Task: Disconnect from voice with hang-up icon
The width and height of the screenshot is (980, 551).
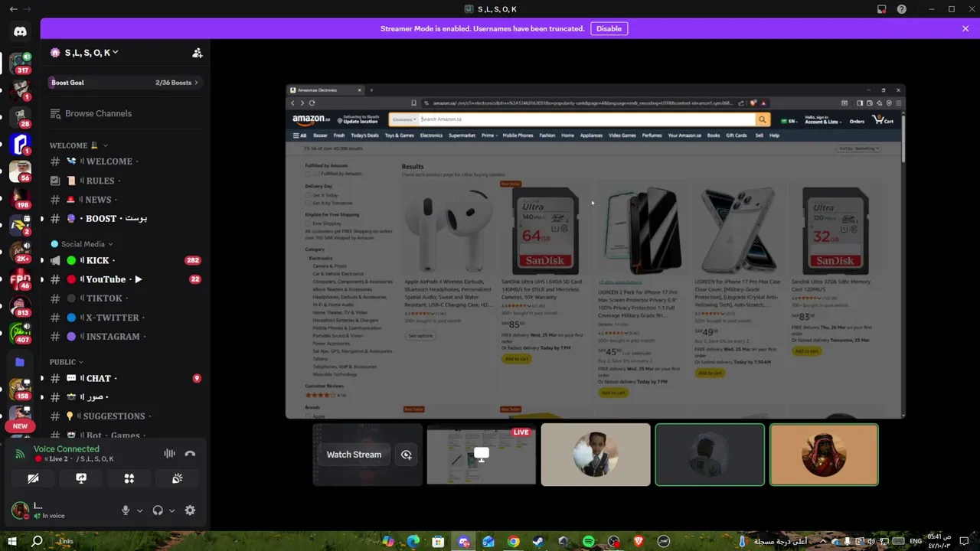Action: (190, 454)
